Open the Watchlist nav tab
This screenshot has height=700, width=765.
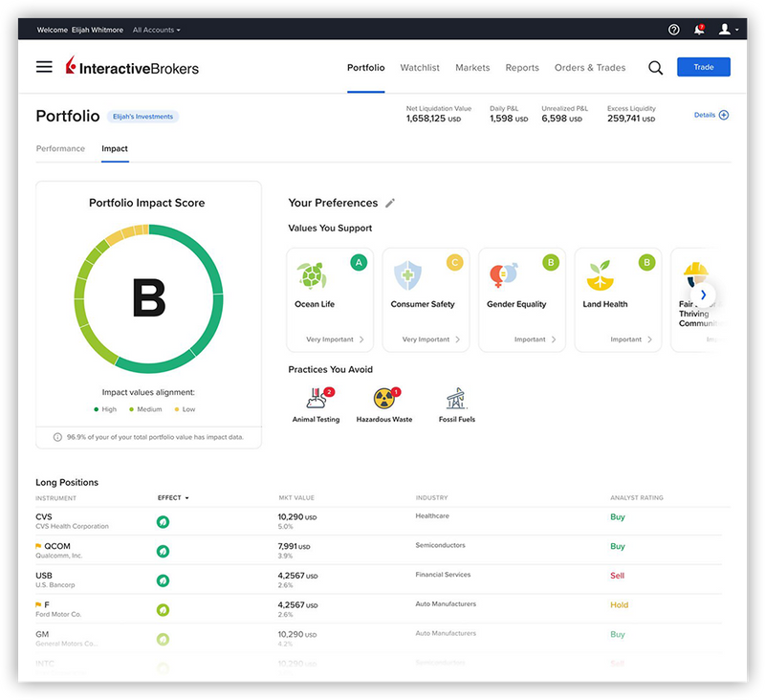(420, 68)
